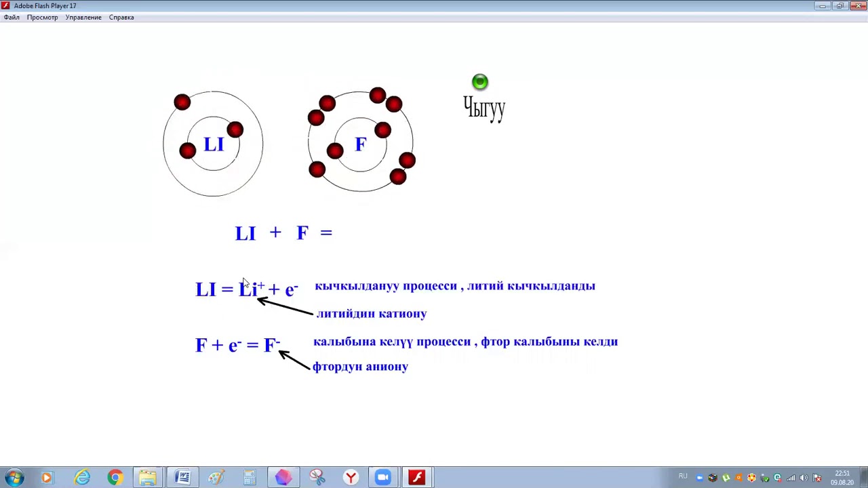Click the Show desktop strip by the clock
Screen dimensions: 868x488
[864, 477]
